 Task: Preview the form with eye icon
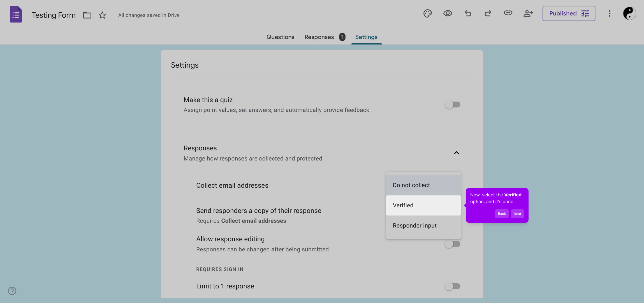click(448, 13)
